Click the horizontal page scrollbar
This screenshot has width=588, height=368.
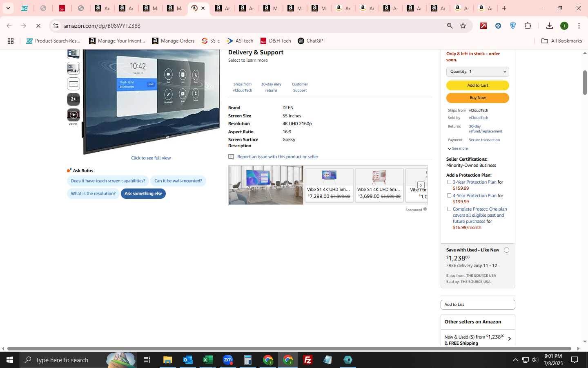point(290,349)
